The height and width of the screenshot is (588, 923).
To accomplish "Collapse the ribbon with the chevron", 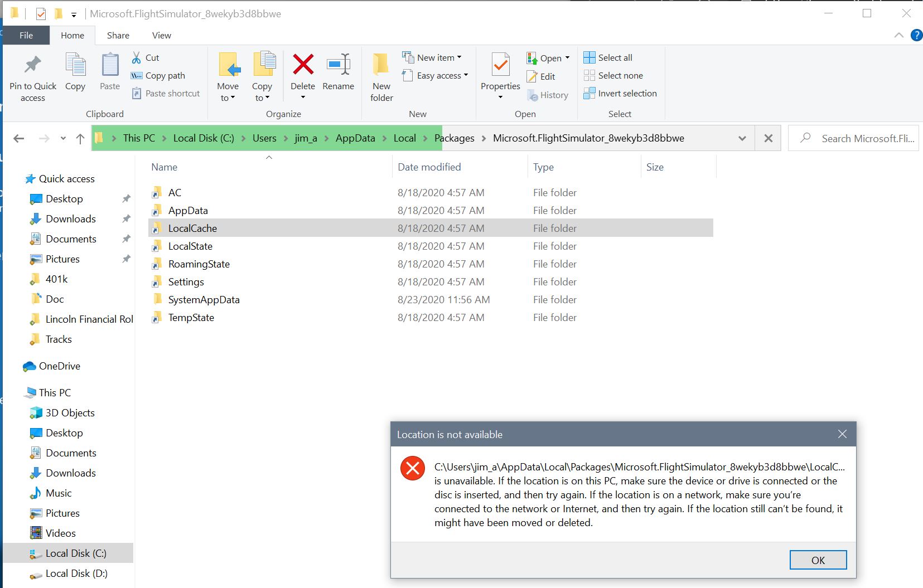I will [898, 35].
